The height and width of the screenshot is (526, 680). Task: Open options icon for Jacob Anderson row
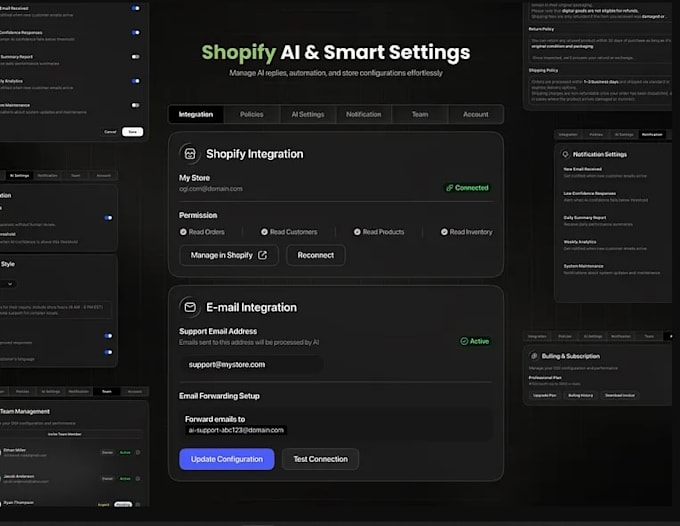(x=138, y=479)
